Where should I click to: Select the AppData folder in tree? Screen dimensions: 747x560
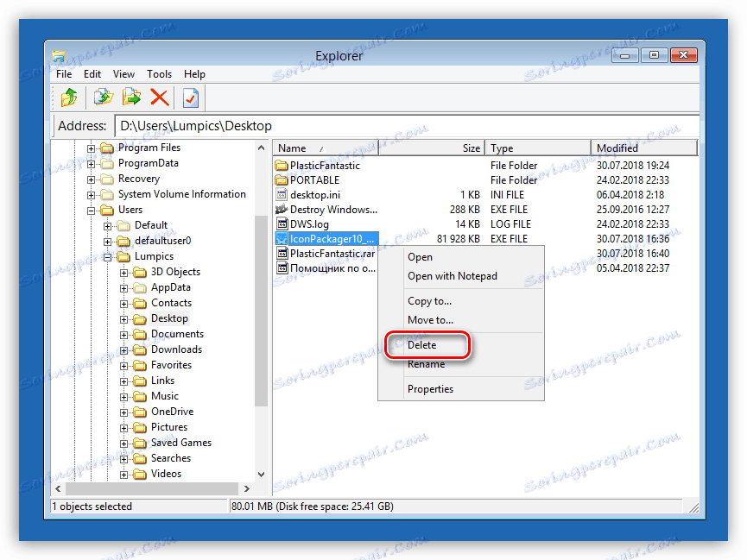171,287
